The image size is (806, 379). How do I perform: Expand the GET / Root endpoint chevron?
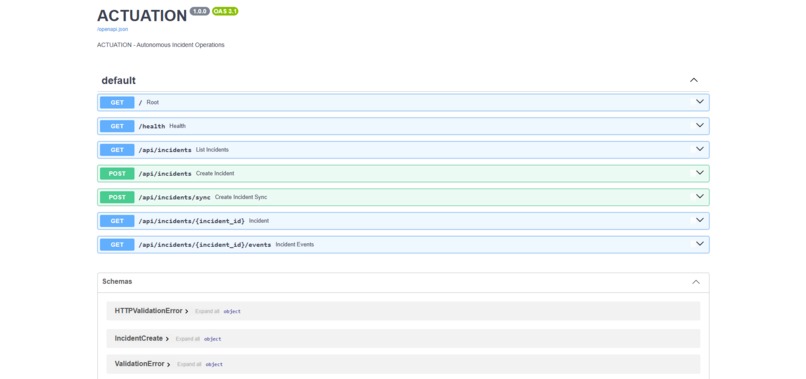(700, 102)
